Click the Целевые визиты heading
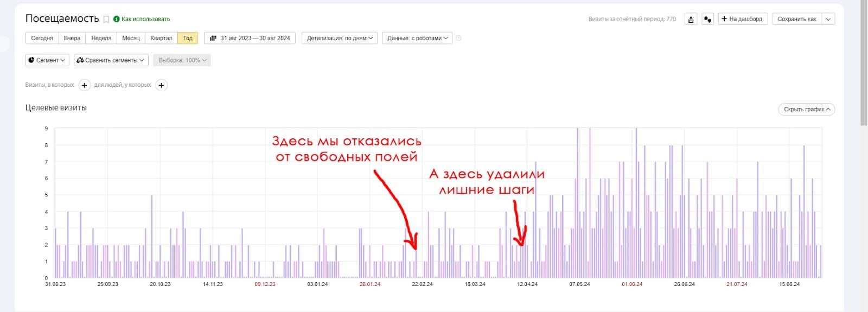Viewport: 868px width, 312px height. 56,107
